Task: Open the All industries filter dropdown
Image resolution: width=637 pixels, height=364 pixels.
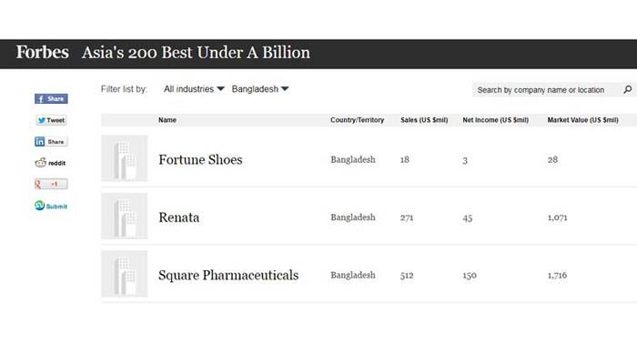Action: (x=194, y=89)
